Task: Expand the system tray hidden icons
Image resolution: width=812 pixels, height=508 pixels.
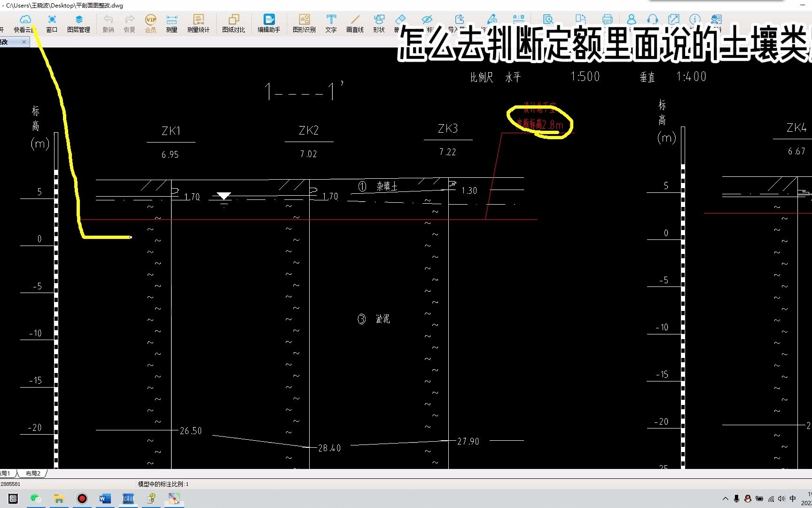Action: (x=725, y=499)
